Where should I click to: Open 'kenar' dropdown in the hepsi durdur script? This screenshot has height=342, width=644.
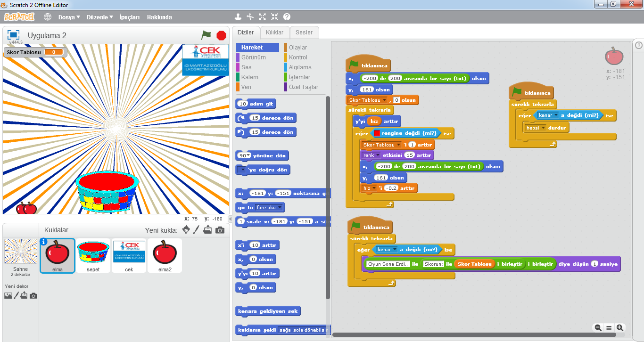(x=547, y=115)
